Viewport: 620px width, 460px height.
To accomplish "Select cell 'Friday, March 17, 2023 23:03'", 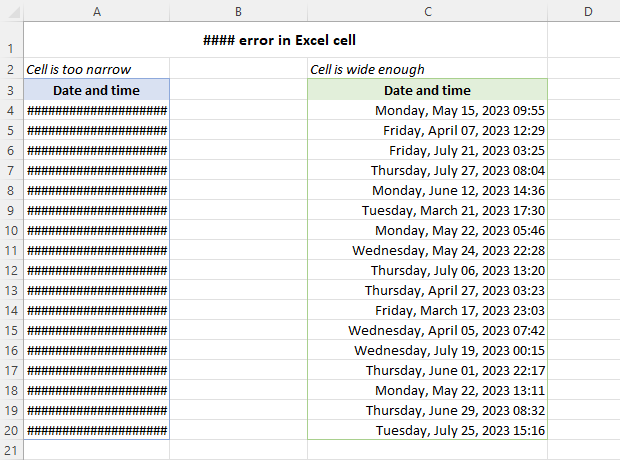I will click(x=427, y=310).
